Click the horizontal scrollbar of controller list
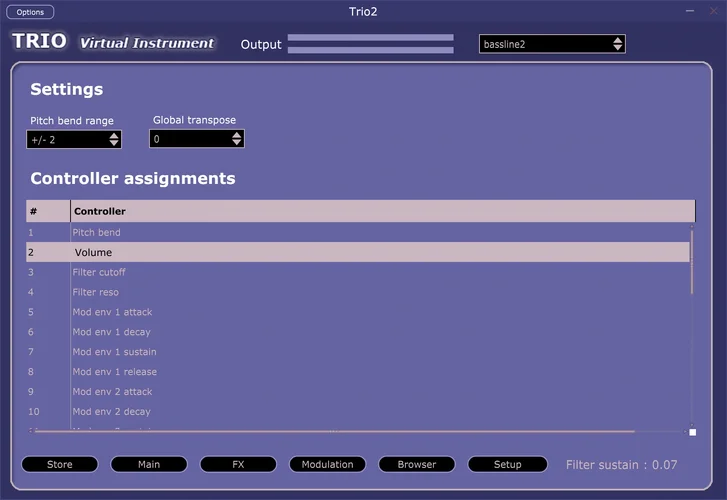727x500 pixels. tap(335, 431)
